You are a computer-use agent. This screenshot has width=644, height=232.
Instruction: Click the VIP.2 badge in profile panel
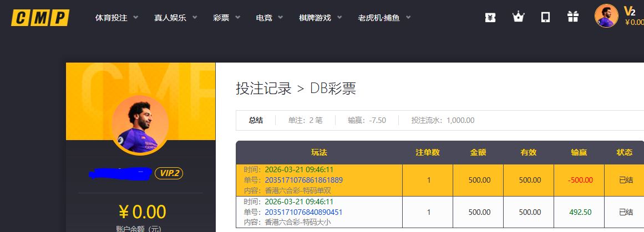pyautogui.click(x=169, y=173)
